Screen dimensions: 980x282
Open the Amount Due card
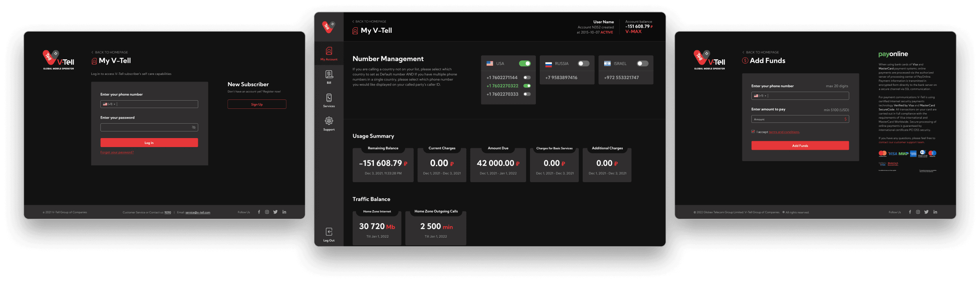(x=498, y=165)
